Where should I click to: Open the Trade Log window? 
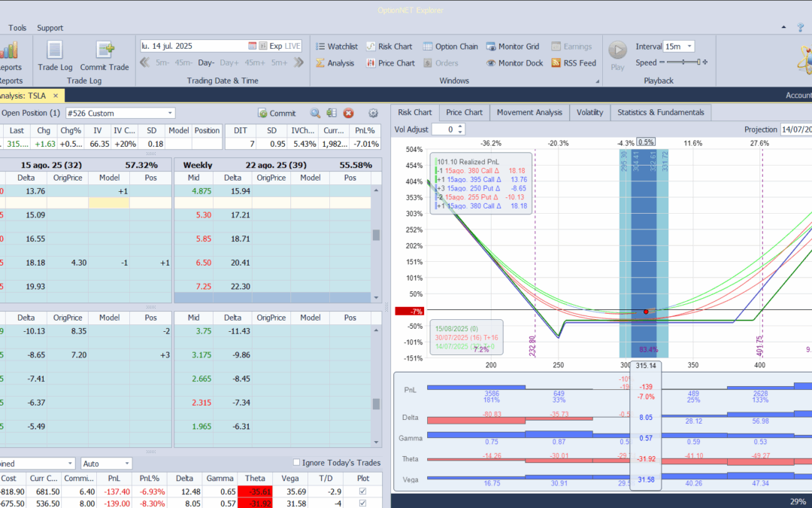pos(55,56)
